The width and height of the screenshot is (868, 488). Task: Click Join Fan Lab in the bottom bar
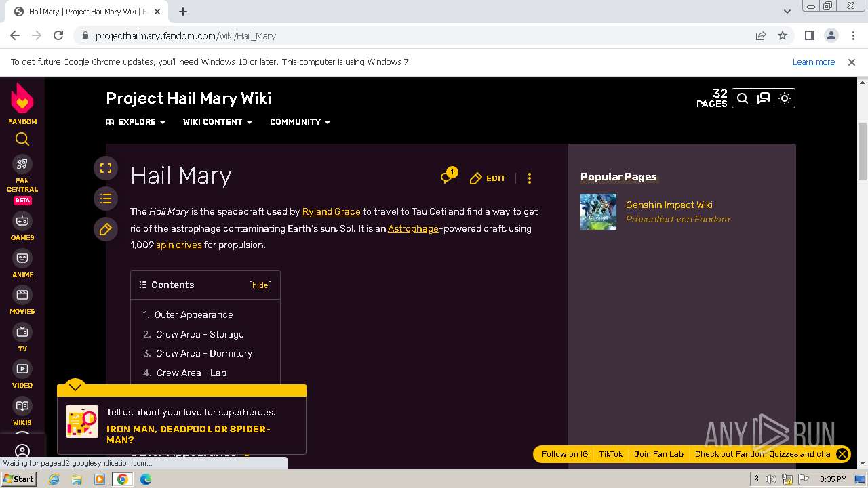[658, 454]
